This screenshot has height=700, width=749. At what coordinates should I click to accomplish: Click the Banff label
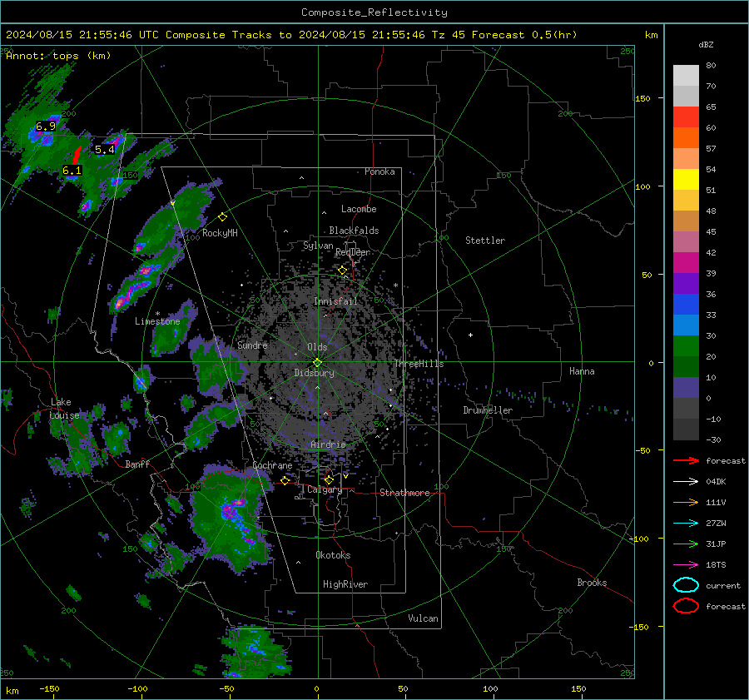[x=137, y=464]
